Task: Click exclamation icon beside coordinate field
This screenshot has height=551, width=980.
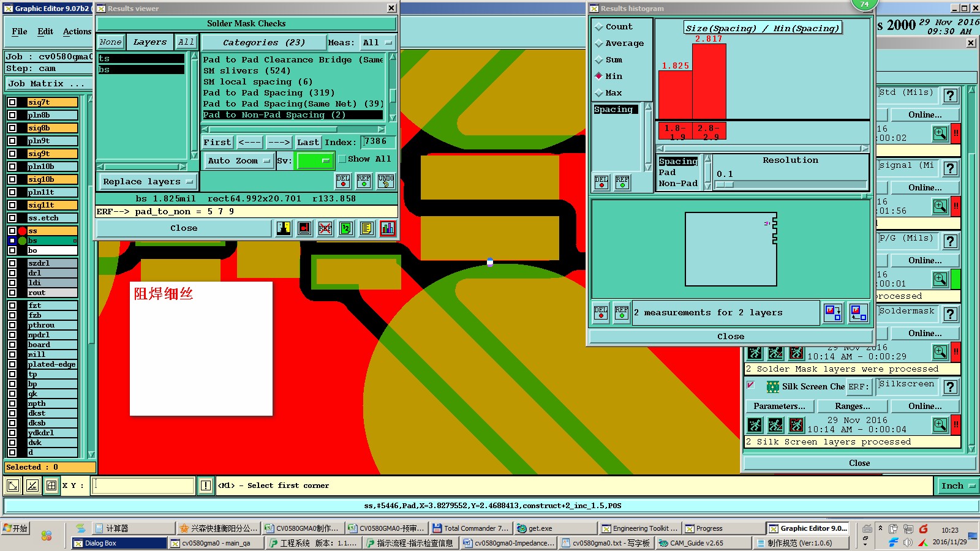Action: pyautogui.click(x=206, y=485)
